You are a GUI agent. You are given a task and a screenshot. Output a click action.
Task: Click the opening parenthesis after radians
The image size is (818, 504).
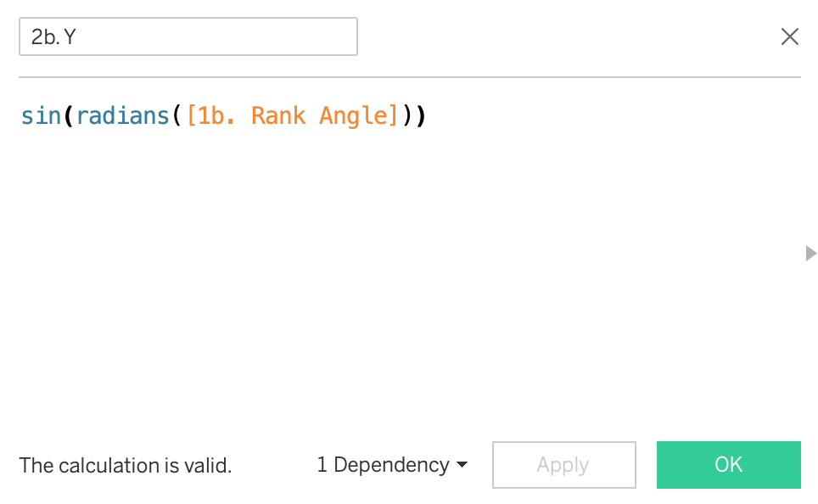177,115
